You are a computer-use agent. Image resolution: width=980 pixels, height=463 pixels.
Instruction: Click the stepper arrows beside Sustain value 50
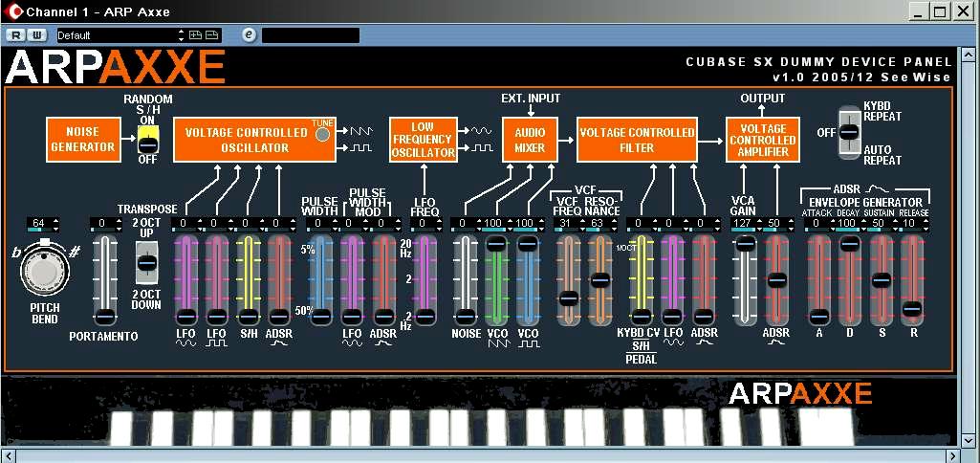[x=894, y=223]
